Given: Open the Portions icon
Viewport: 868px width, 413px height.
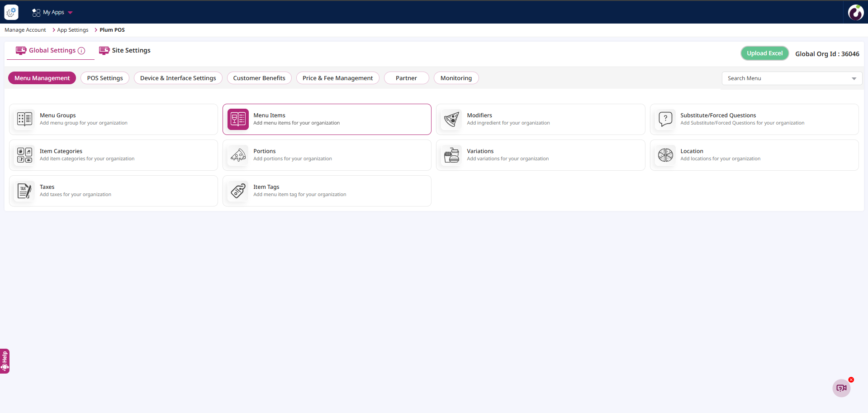Looking at the screenshot, I should coord(238,155).
